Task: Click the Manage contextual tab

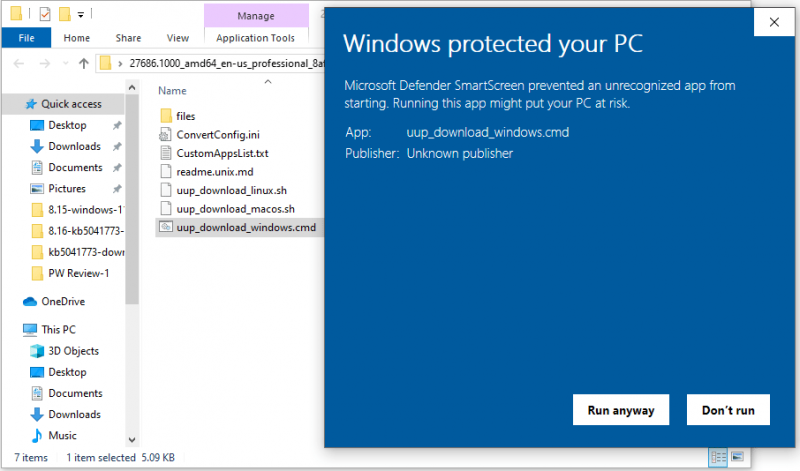Action: [x=256, y=16]
